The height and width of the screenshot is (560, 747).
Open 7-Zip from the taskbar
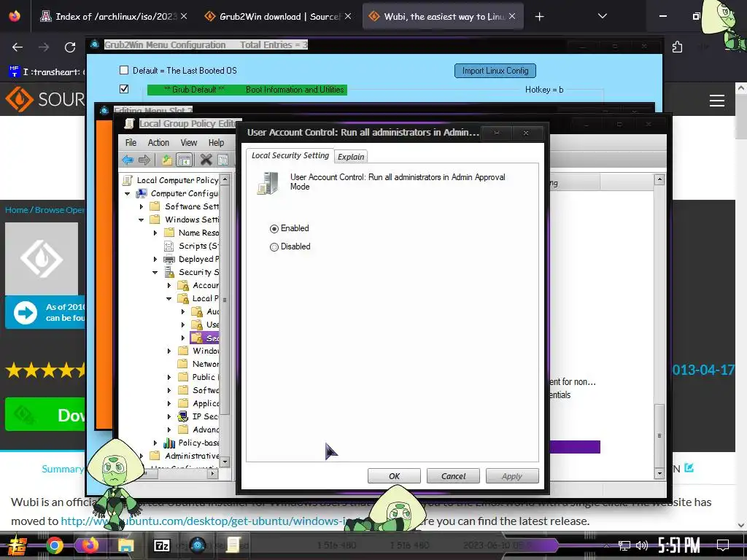(161, 545)
